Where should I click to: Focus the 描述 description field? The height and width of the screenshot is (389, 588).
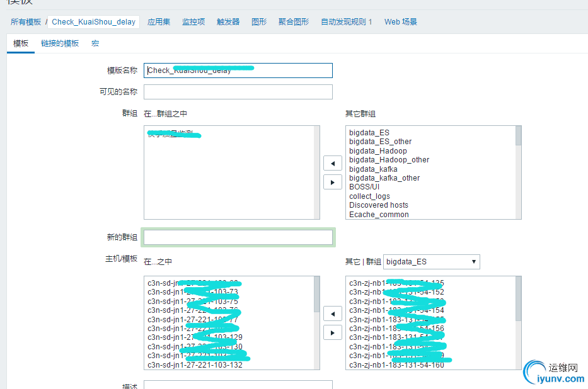(238, 385)
